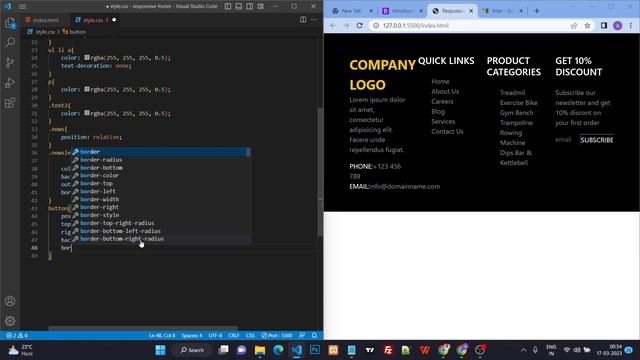The image size is (640, 360).
Task: Open the Source Control view
Action: tap(10, 62)
